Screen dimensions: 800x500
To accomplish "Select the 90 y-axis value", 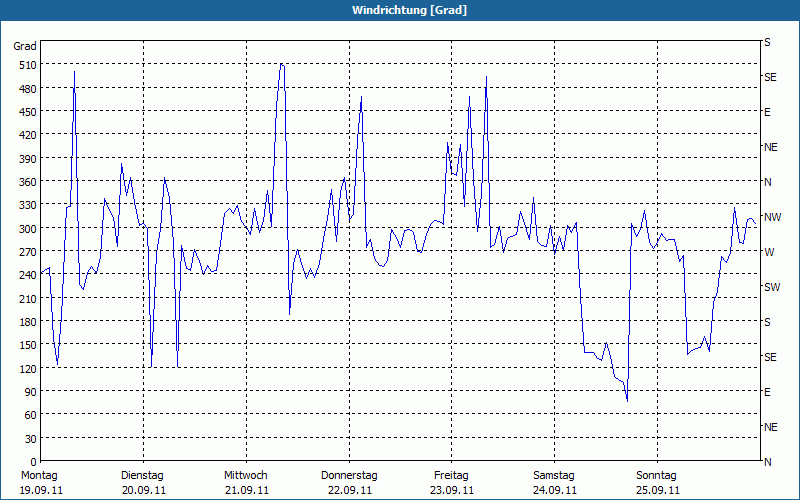I will point(31,392).
